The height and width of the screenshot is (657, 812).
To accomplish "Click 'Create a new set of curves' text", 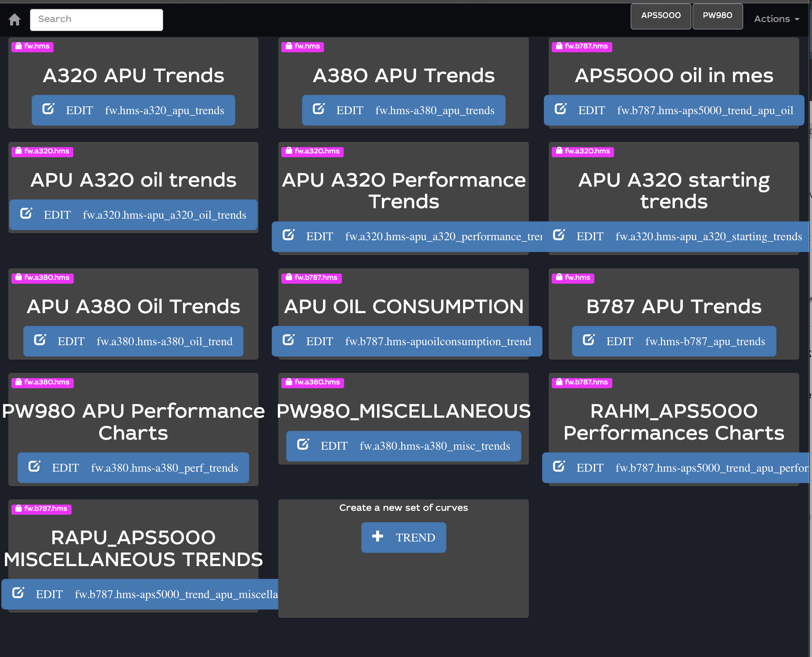I will click(404, 508).
